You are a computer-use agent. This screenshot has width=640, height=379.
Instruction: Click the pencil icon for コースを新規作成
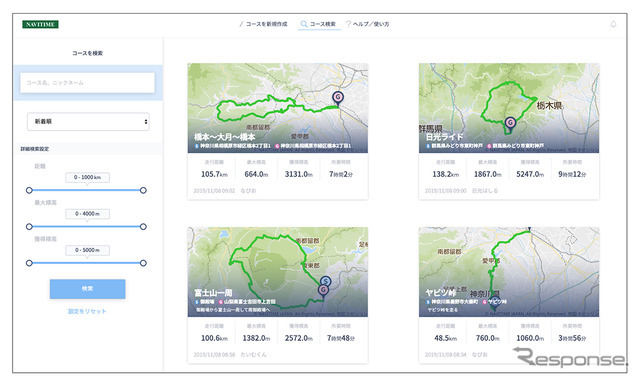tap(241, 24)
